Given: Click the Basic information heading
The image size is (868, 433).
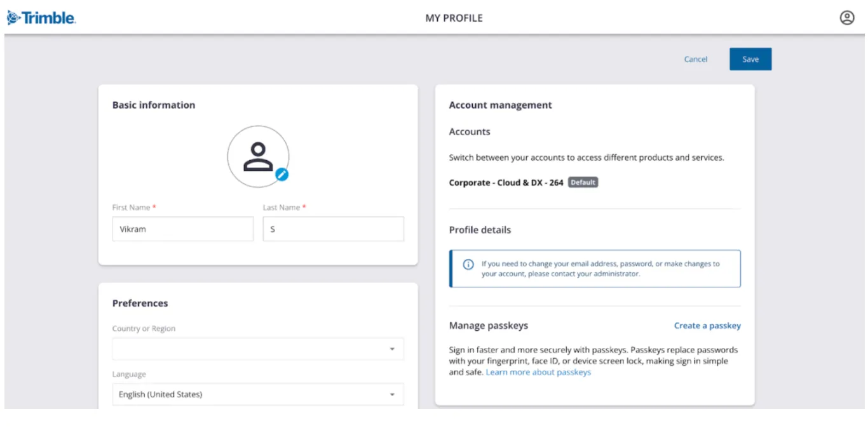Looking at the screenshot, I should pos(154,105).
